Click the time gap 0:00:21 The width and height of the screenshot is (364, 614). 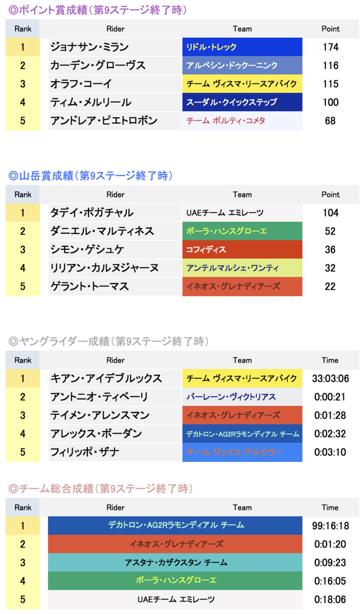tap(331, 397)
